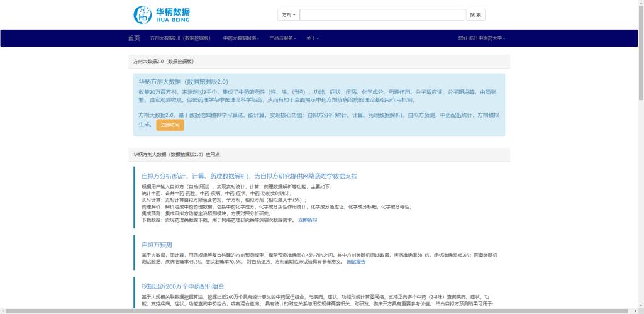Click the 统计中药 description line
The image size is (644, 314).
coord(216,193)
